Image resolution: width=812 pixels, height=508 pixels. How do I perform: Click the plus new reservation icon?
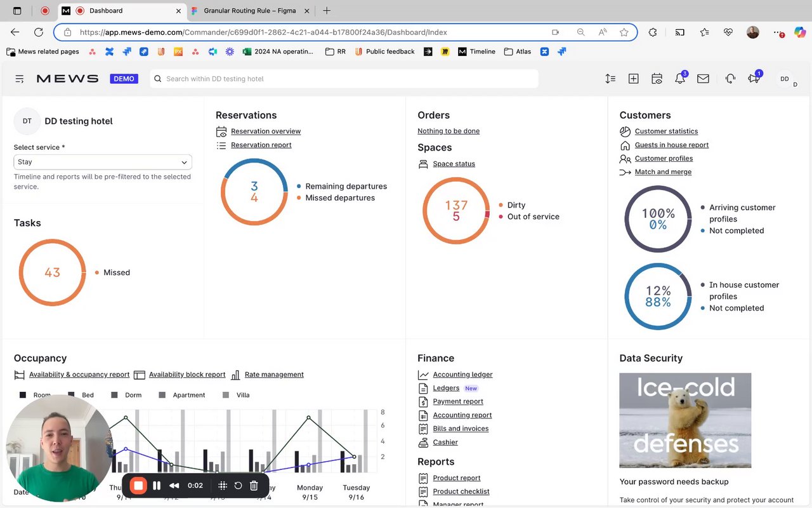click(x=633, y=79)
